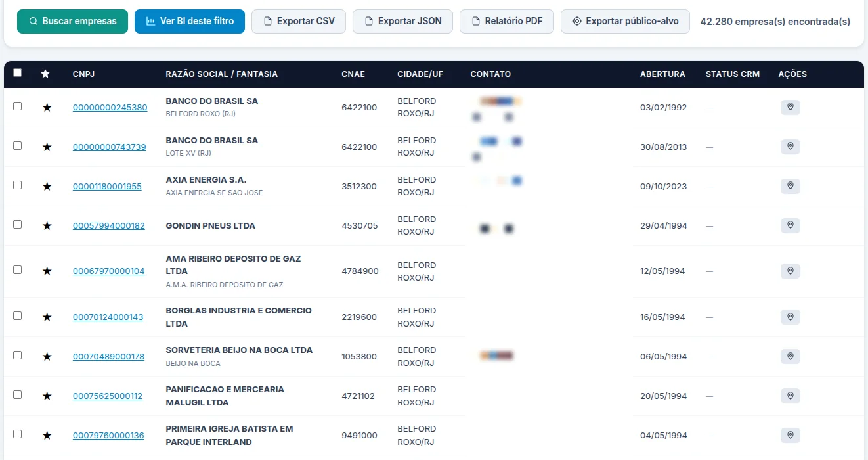Click location pin for AXIA ENERGIA row
Image resolution: width=868 pixels, height=460 pixels.
tap(791, 186)
